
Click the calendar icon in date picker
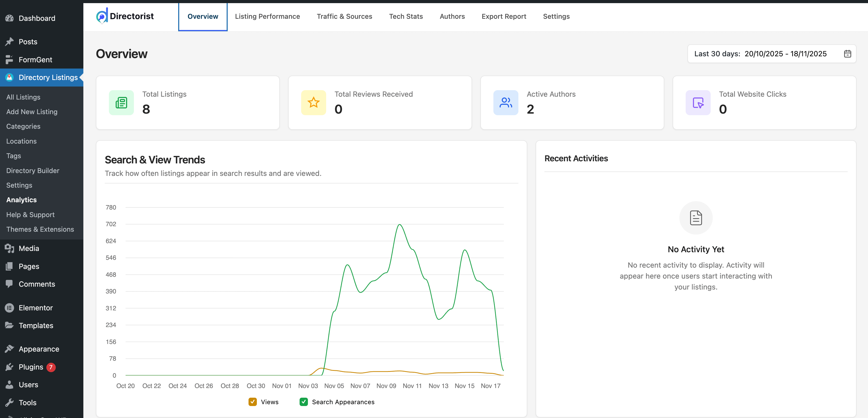tap(847, 54)
